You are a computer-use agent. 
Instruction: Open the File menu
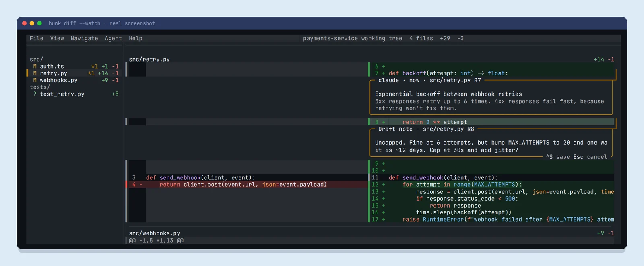(x=36, y=38)
